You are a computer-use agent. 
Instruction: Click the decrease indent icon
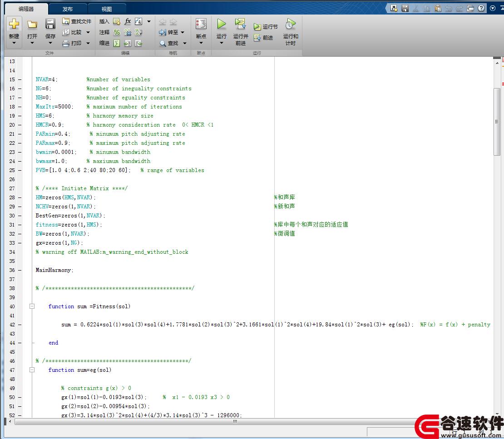[138, 43]
